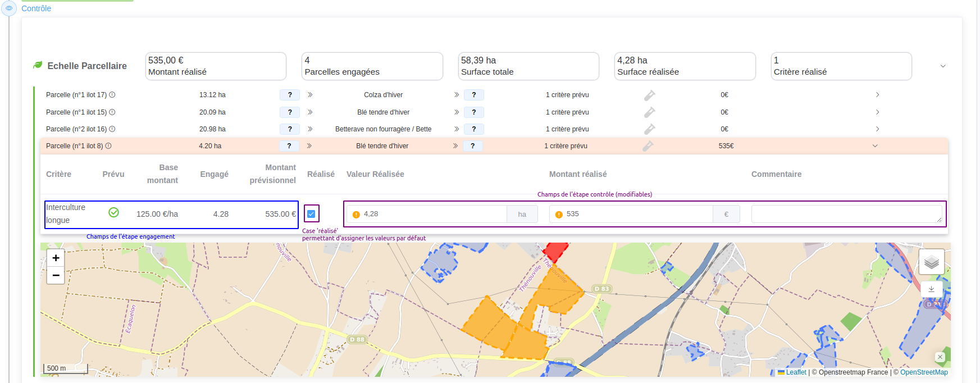This screenshot has height=383, width=980.
Task: Collapse the Echelle Parcellaire section
Action: 943,66
